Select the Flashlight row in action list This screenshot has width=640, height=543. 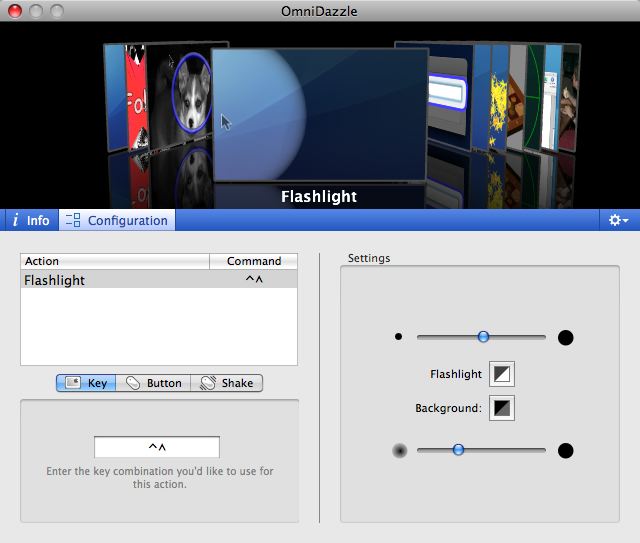point(159,281)
